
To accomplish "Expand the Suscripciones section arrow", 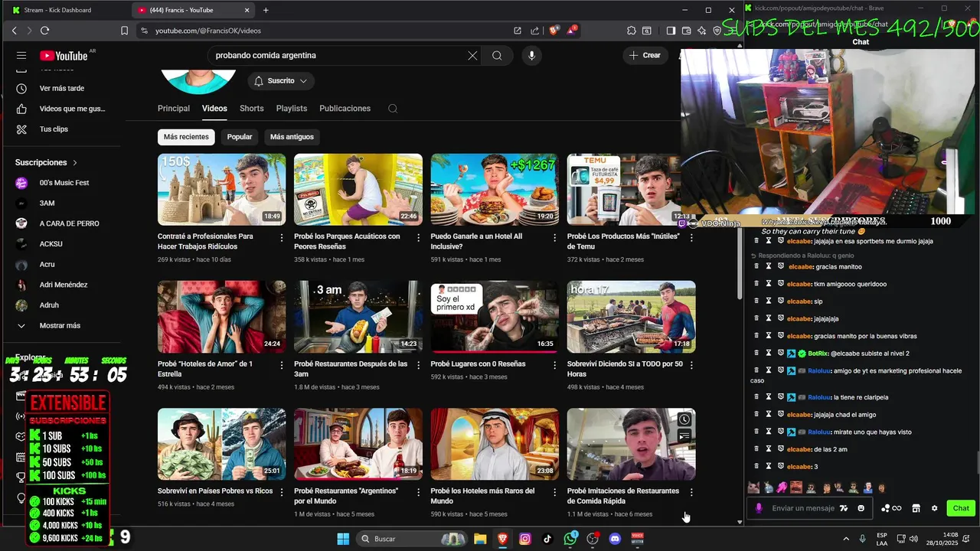I will (75, 162).
